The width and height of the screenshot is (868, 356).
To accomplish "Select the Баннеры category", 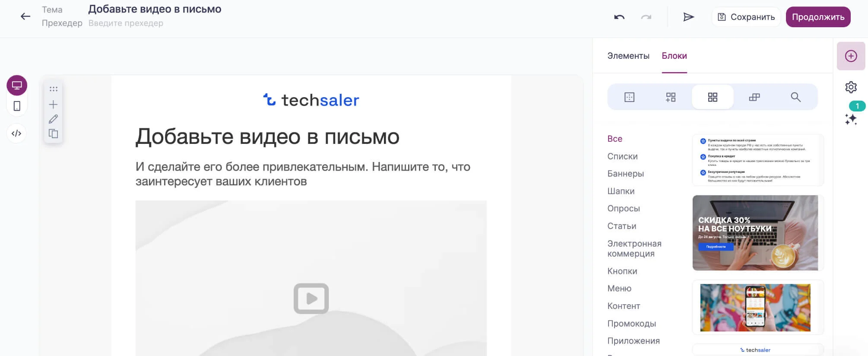I will 625,174.
